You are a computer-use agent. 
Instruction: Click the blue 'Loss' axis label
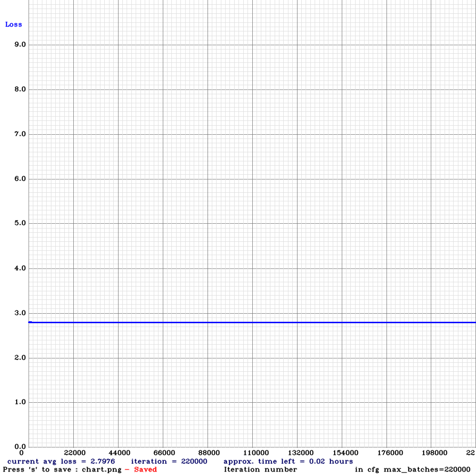tap(14, 25)
